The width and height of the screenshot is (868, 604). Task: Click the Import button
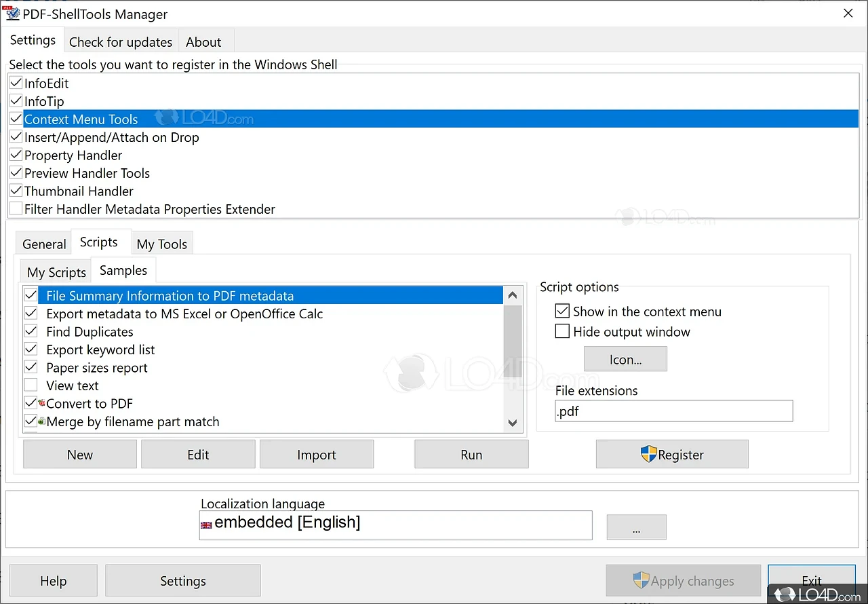(317, 455)
